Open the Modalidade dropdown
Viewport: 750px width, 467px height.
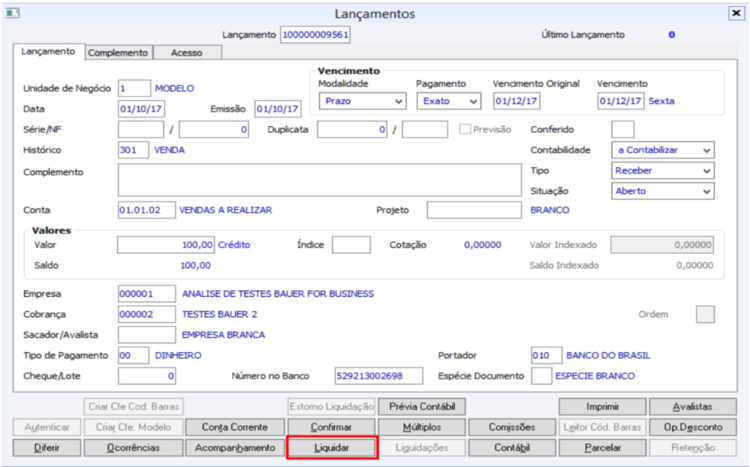pyautogui.click(x=363, y=101)
